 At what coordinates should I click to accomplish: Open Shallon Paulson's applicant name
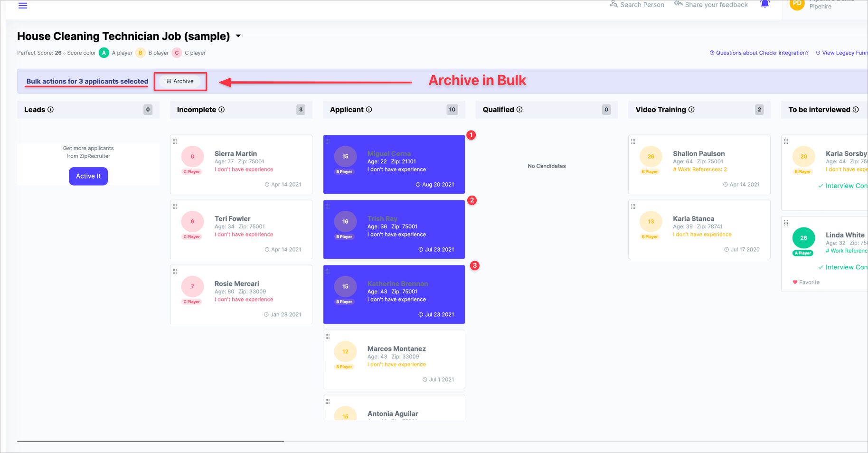click(x=698, y=153)
